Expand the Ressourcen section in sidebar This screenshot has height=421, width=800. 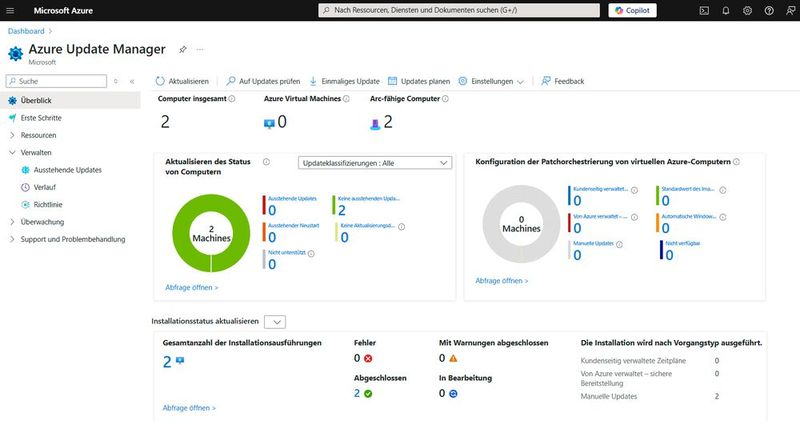point(12,135)
